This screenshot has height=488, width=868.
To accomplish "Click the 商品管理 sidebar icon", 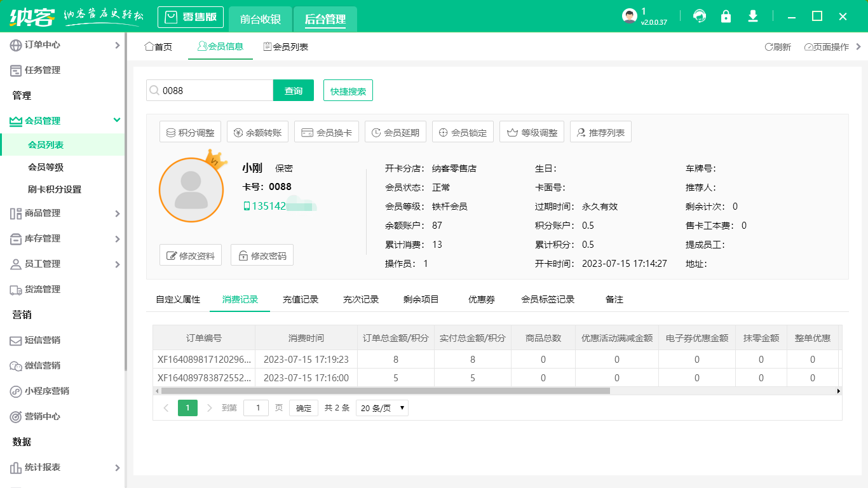I will click(x=16, y=213).
